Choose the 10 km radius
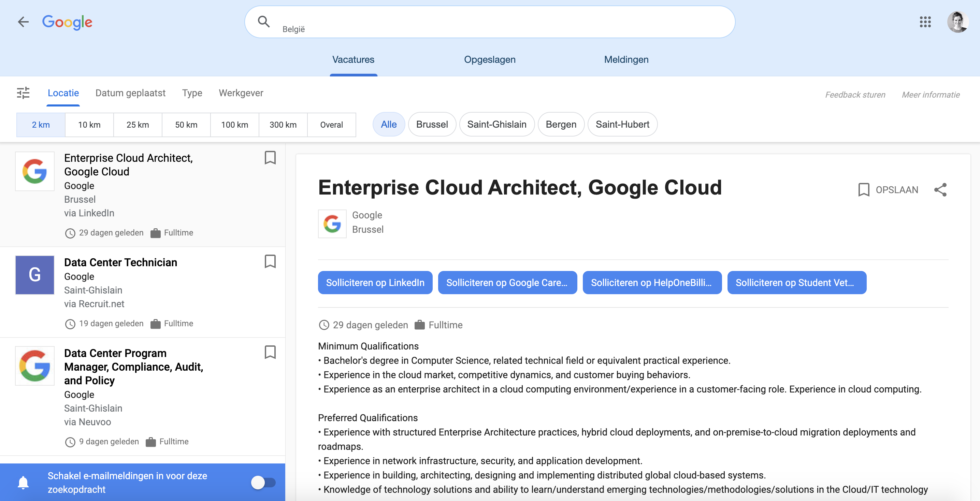This screenshot has width=980, height=501. click(89, 125)
